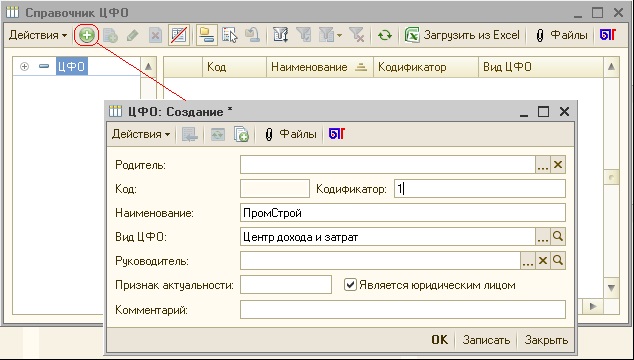Maximize the ЦФО: Создание dialog
Screen dimensions: 634x360
543,112
